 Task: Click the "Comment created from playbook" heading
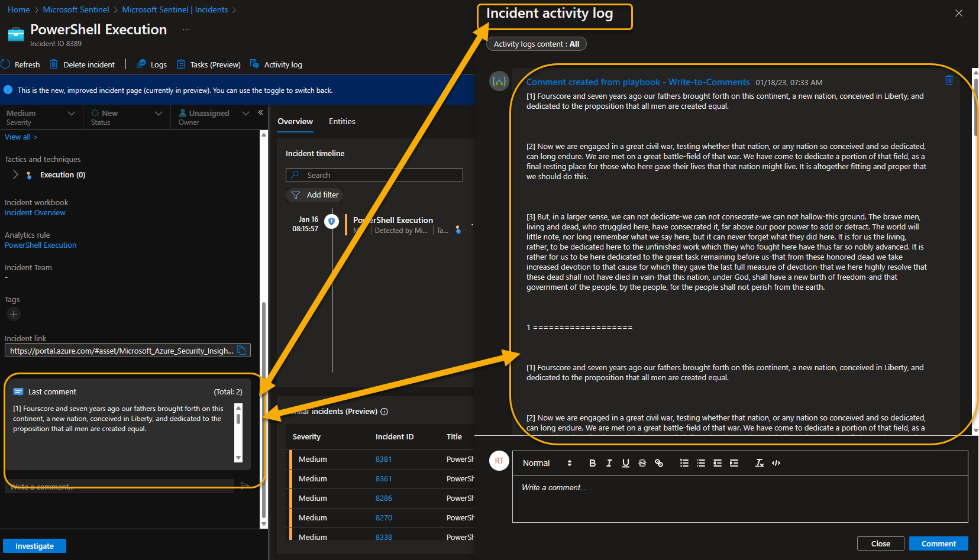[638, 82]
